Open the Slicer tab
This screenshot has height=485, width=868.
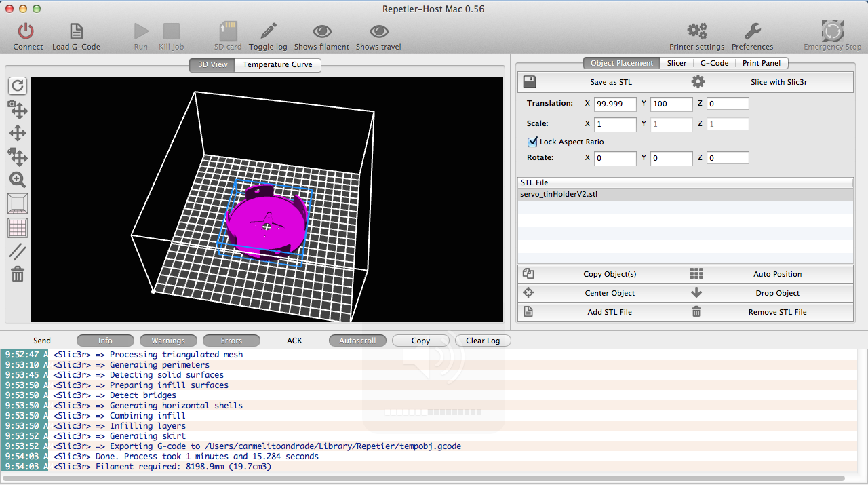[x=677, y=63]
